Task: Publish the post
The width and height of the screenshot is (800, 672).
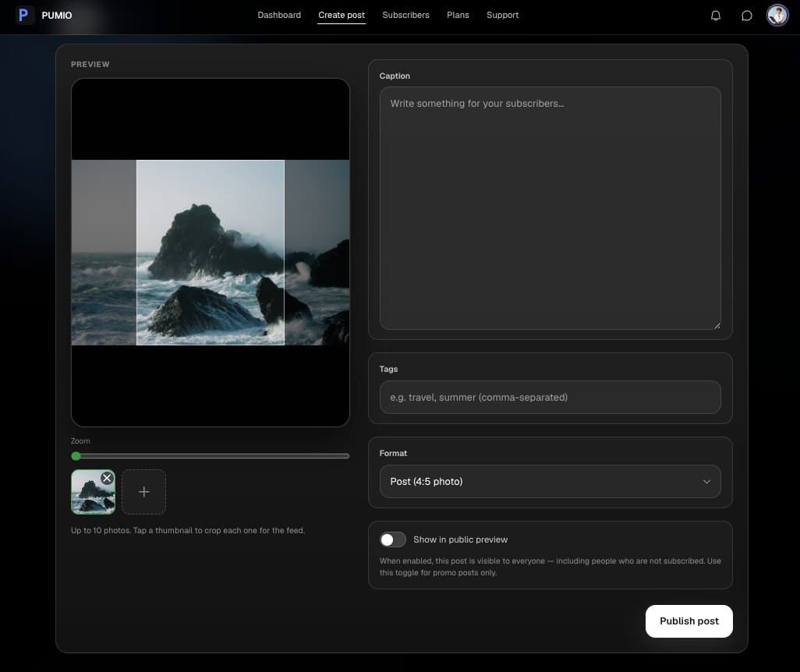Action: pos(688,621)
